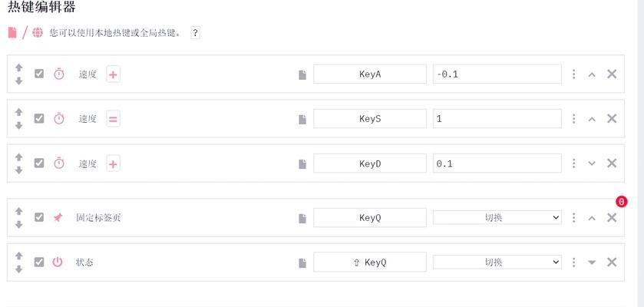Expand the chevron on KeyD row
The image size is (644, 307).
592,163
